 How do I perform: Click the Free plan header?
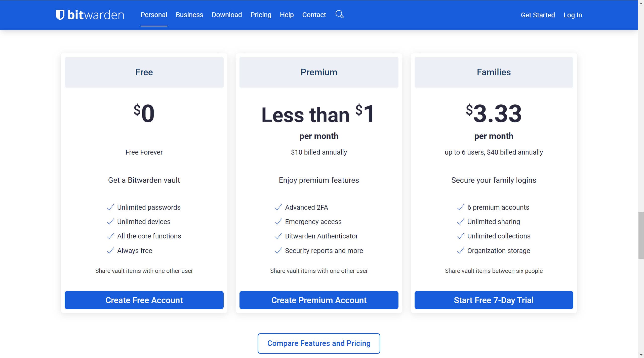coord(144,72)
